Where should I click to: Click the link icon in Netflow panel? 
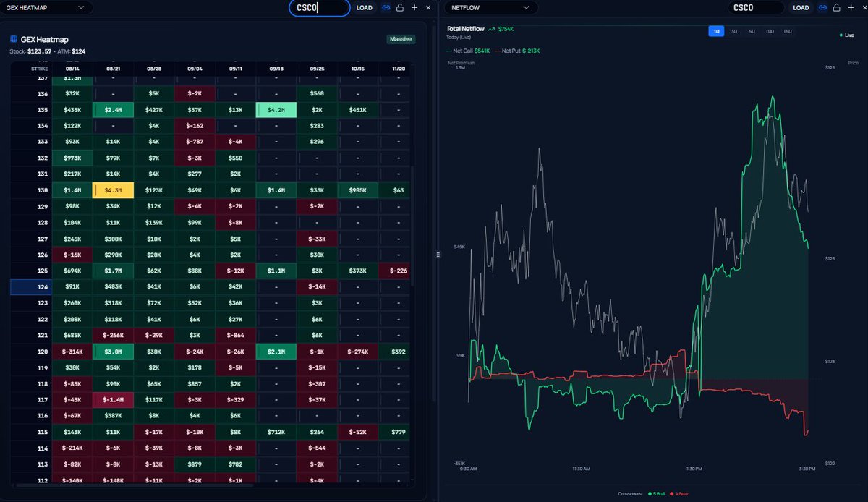822,7
